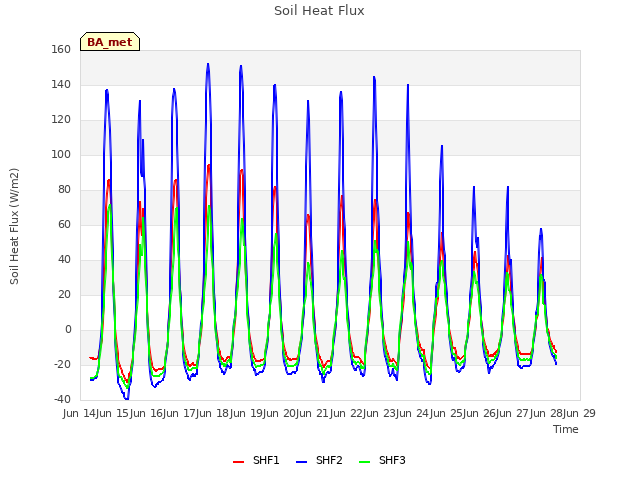The height and width of the screenshot is (480, 640).
Task: Click the blue SHF2 legend color marker
Action: click(301, 462)
